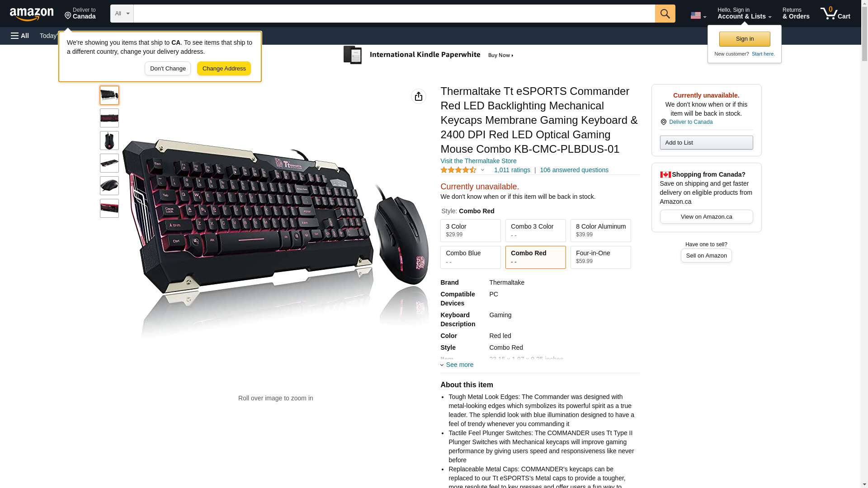Open the All search category dropdown
This screenshot has width=868, height=488.
point(122,14)
